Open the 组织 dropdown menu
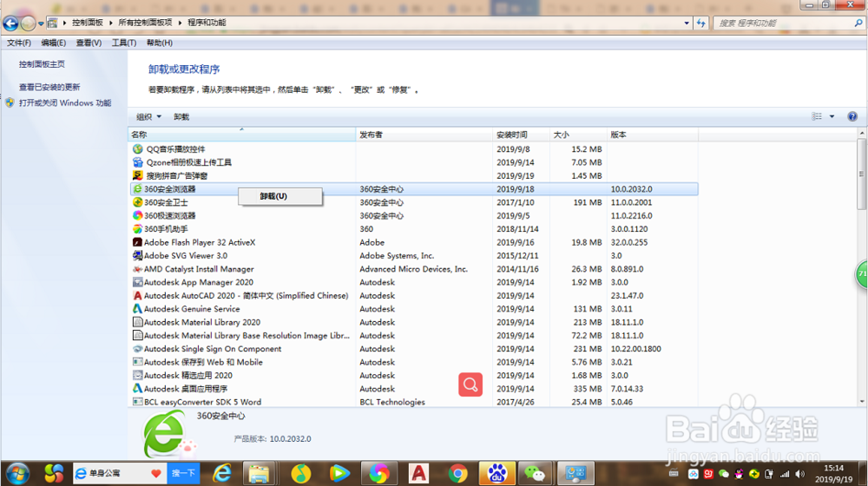The image size is (868, 486). pos(149,117)
